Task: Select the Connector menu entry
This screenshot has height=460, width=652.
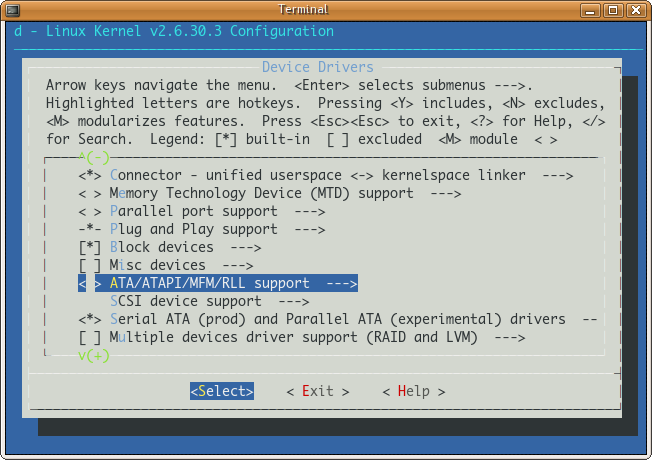Action: 326,176
